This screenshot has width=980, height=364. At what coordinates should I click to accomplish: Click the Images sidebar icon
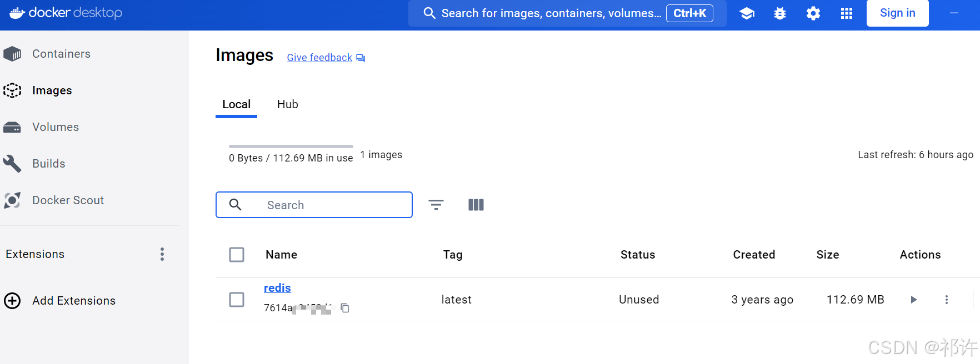pos(12,90)
